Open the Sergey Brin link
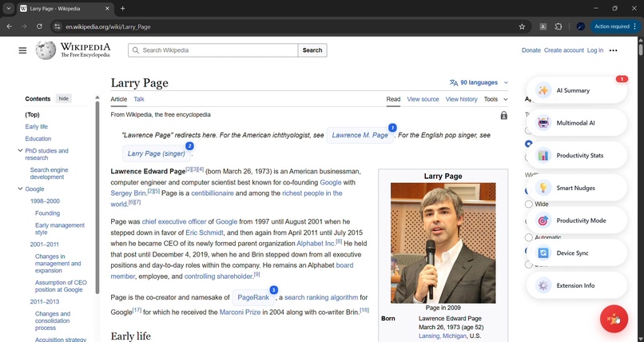The width and height of the screenshot is (644, 342). coord(128,193)
